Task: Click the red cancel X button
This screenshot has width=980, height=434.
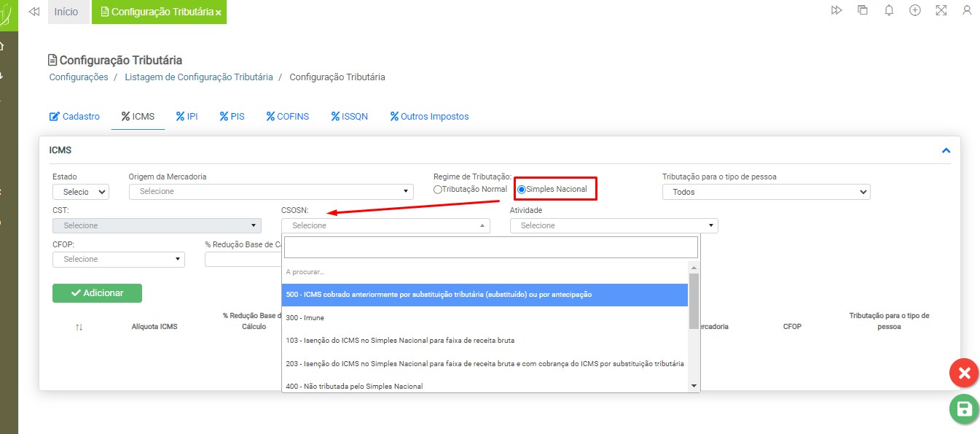Action: (x=964, y=373)
